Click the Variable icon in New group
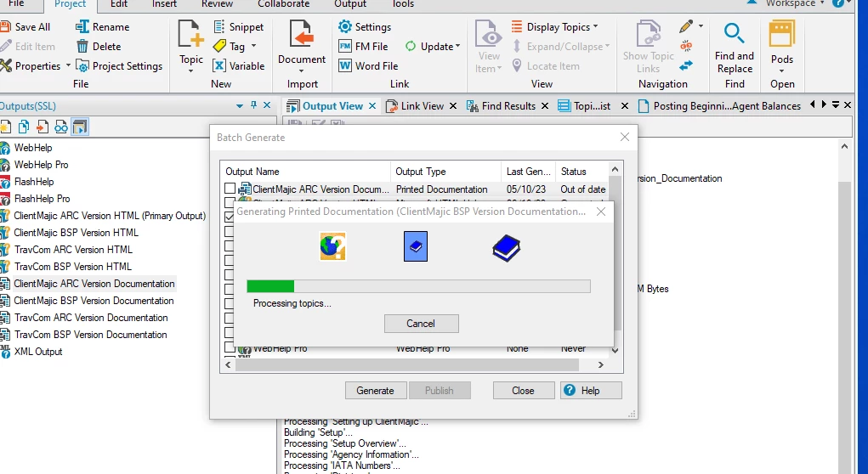This screenshot has height=474, width=868. tap(219, 65)
